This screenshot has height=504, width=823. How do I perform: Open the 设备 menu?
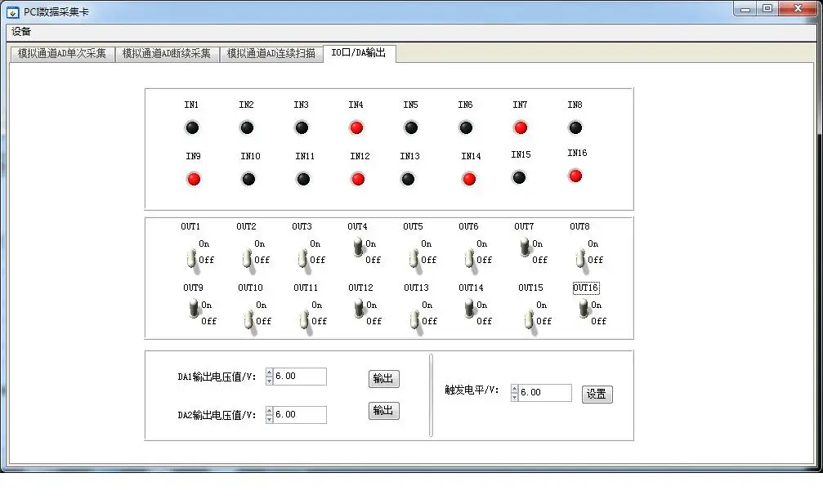pos(21,32)
